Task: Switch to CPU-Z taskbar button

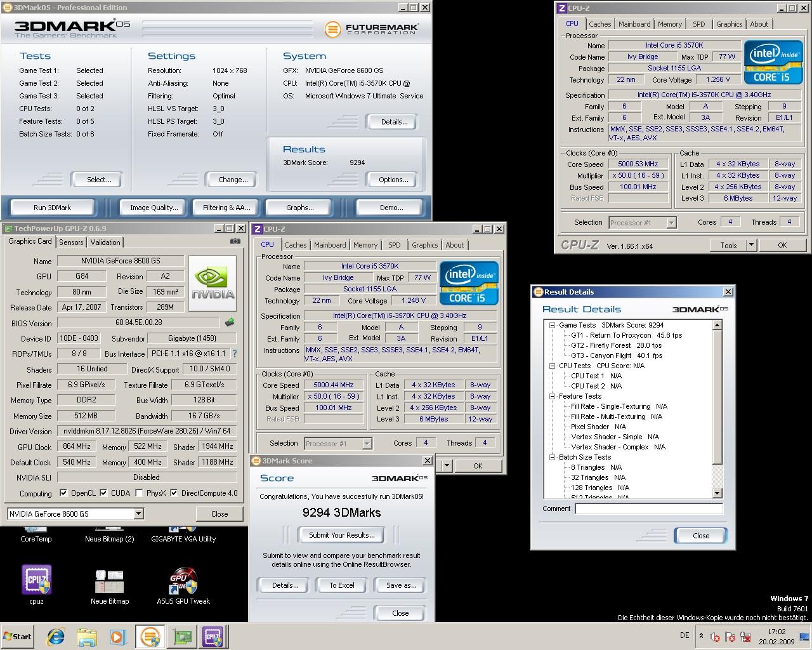Action: (213, 637)
